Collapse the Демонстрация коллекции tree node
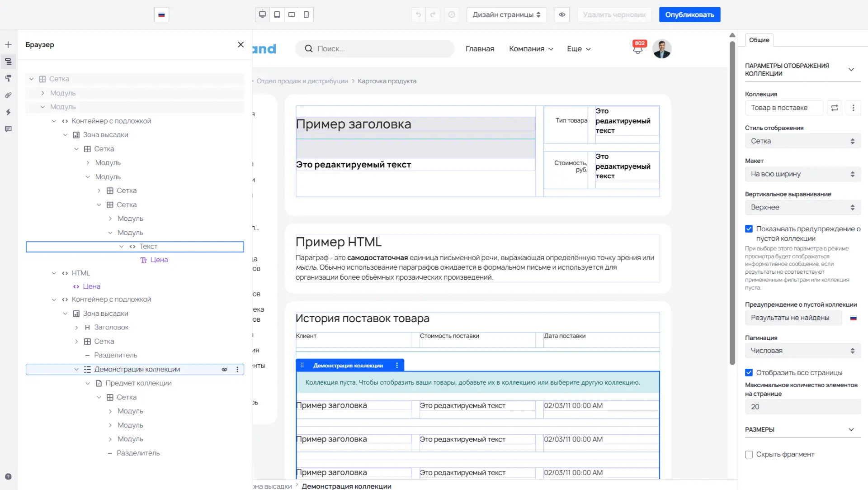 tap(76, 370)
